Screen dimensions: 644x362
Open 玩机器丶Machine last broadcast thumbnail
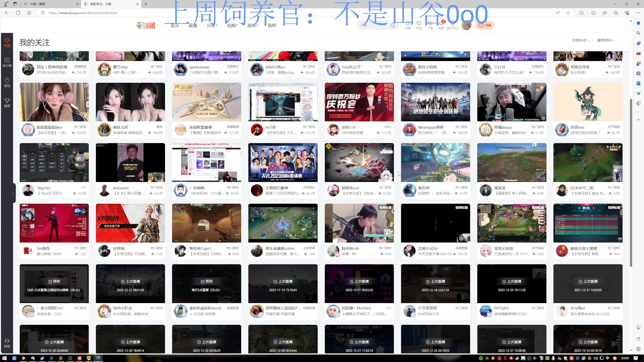point(359,284)
